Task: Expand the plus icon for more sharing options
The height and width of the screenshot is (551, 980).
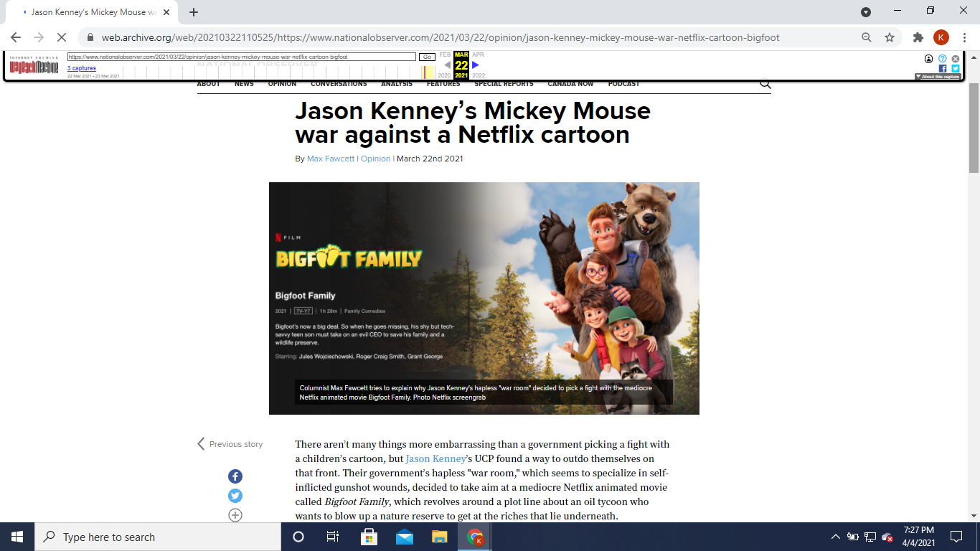Action: pos(235,515)
